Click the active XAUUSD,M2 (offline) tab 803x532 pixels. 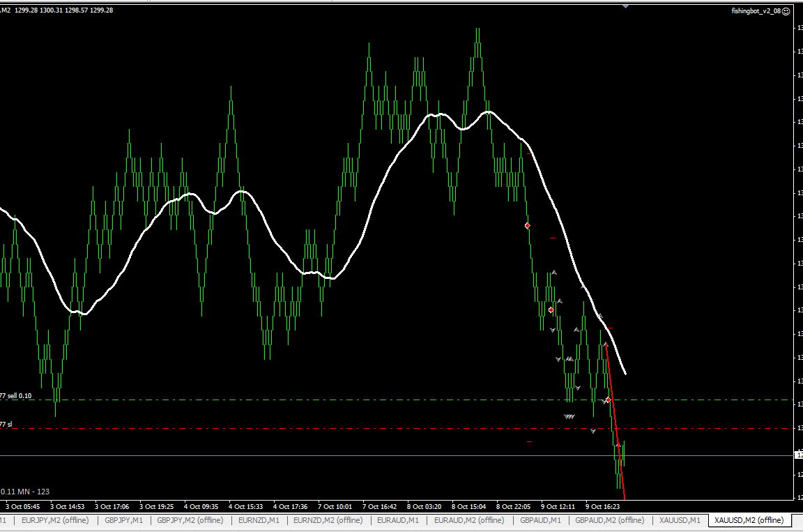point(749,520)
